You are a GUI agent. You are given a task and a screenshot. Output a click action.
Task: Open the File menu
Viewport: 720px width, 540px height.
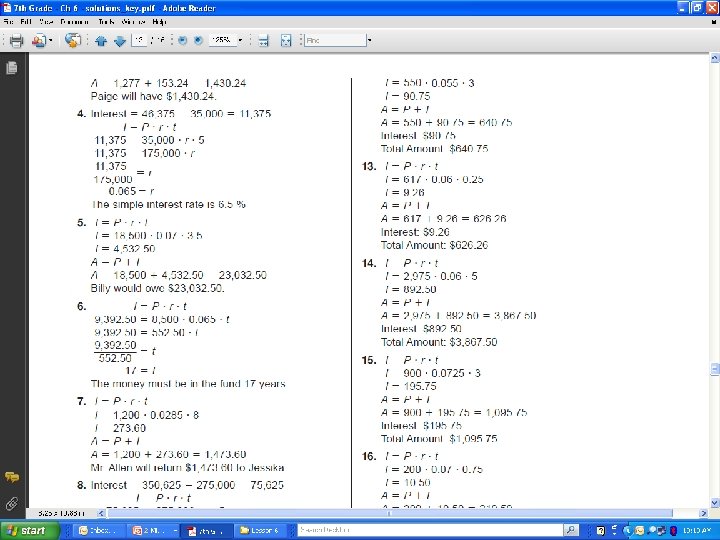[x=8, y=22]
